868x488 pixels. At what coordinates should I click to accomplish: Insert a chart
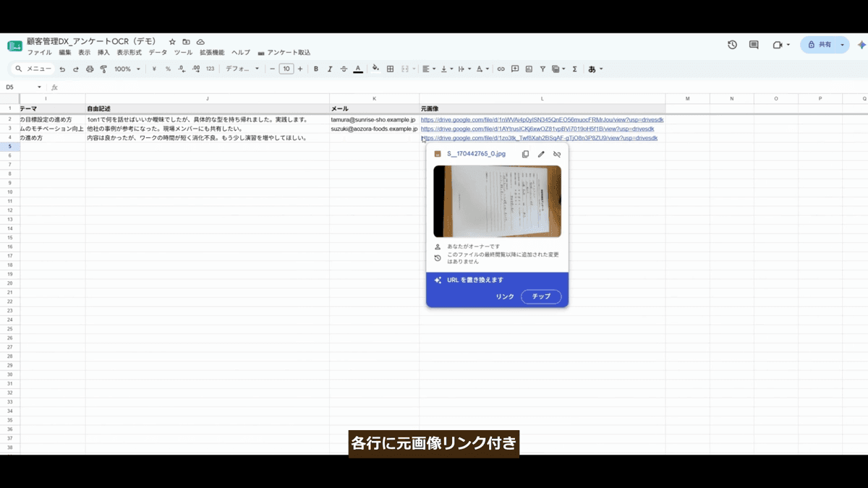point(529,69)
